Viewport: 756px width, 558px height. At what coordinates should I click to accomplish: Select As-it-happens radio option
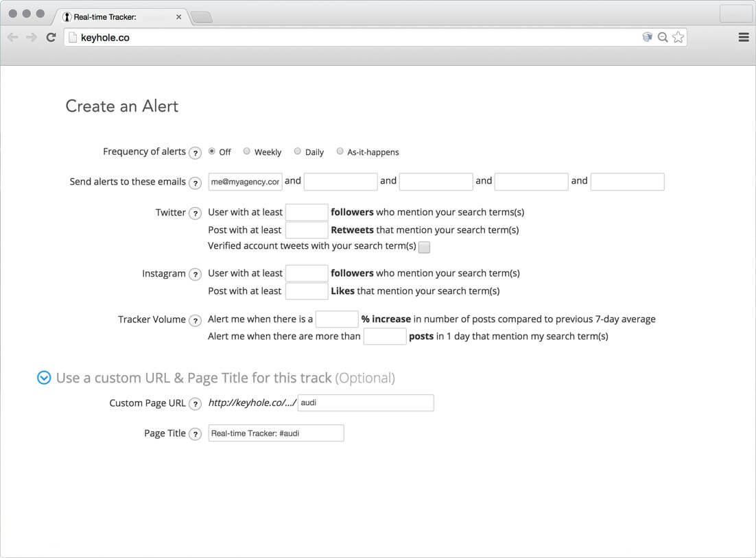tap(340, 151)
